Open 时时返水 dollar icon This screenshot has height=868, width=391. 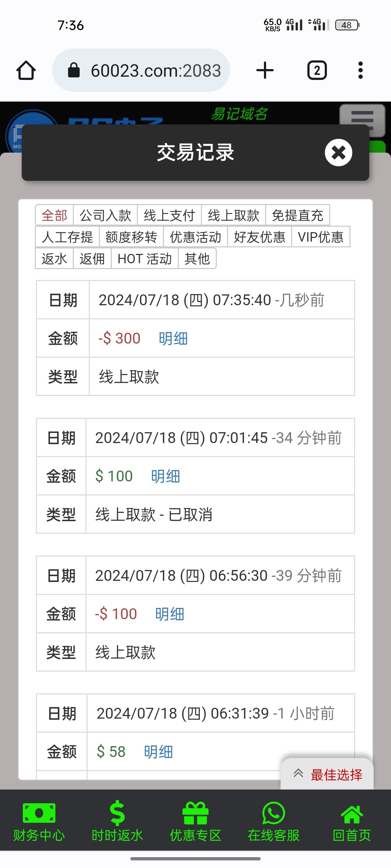tap(117, 822)
